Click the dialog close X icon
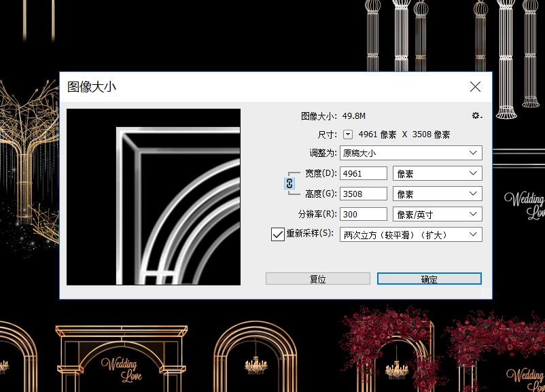545x392 pixels. tap(474, 86)
